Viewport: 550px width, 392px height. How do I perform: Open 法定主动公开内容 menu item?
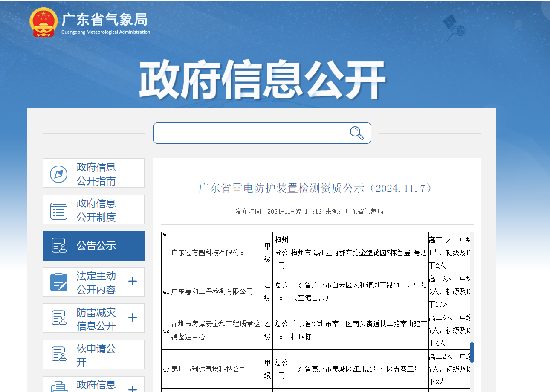94,282
